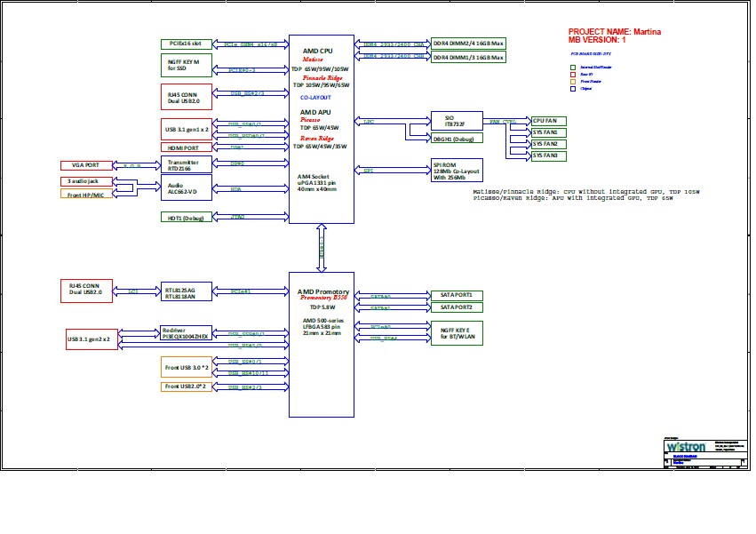Select the SYS FAN3 block
The image size is (756, 534).
(549, 155)
